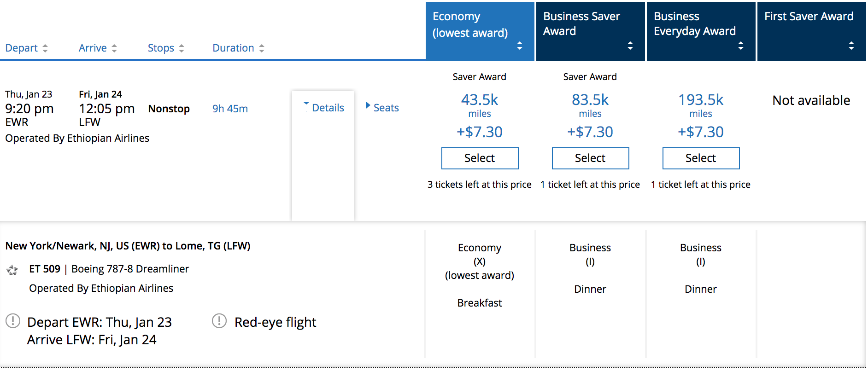Sort flights by Duration arrows
This screenshot has height=371, width=868.
(x=262, y=48)
